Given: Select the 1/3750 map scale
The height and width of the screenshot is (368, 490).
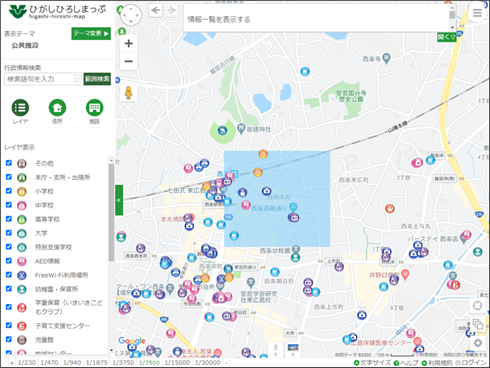Looking at the screenshot, I should point(123,362).
